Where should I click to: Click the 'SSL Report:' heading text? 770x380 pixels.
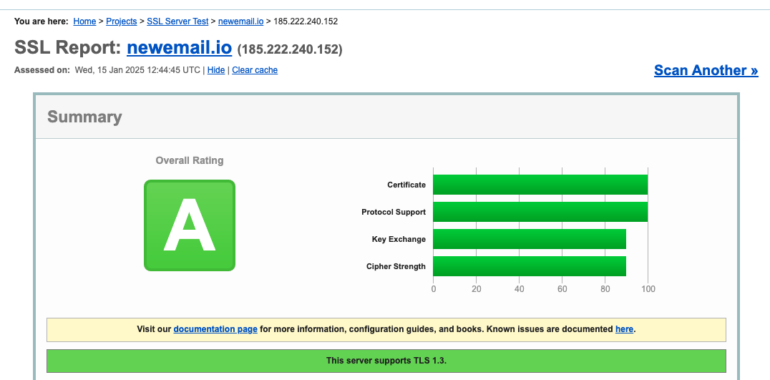coord(68,48)
